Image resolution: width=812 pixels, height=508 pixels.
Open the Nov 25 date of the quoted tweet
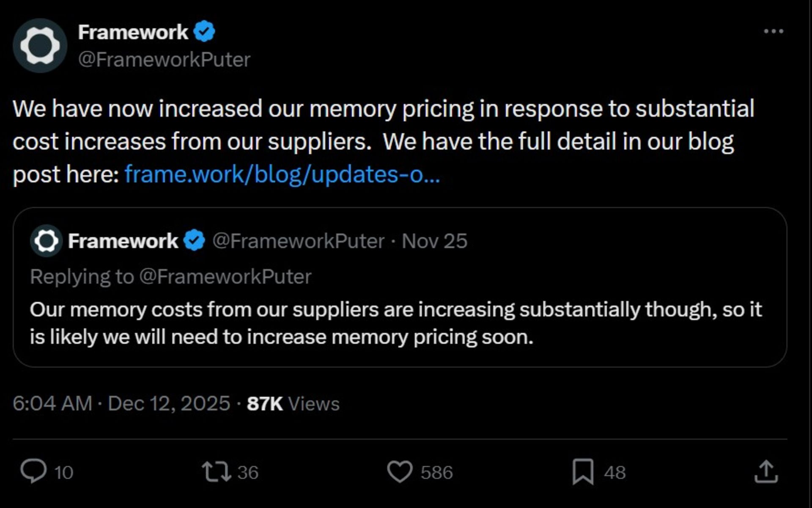point(434,241)
